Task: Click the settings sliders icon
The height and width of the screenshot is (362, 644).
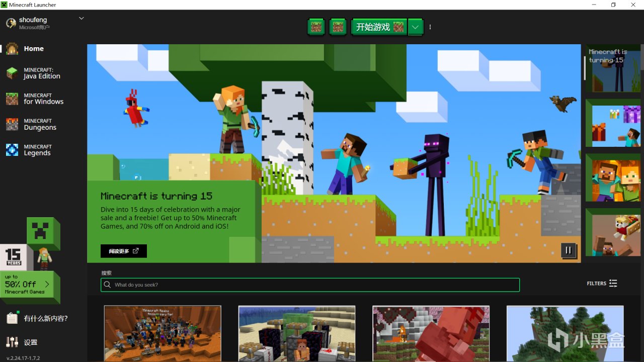Action: pos(12,342)
